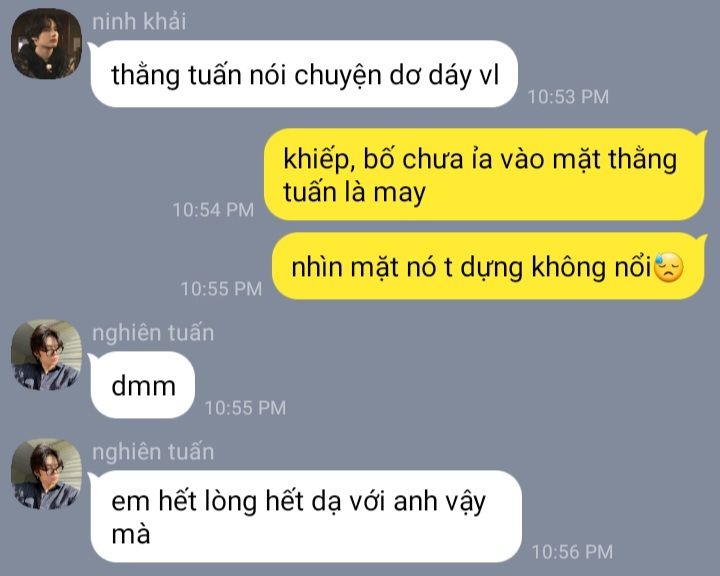
Task: Tap the 10:54 PM timestamp
Action: click(x=213, y=210)
